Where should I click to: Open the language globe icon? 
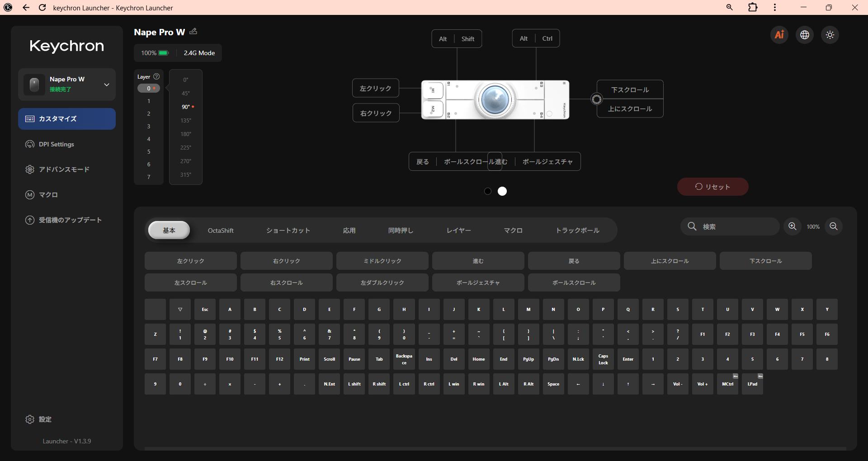[805, 35]
